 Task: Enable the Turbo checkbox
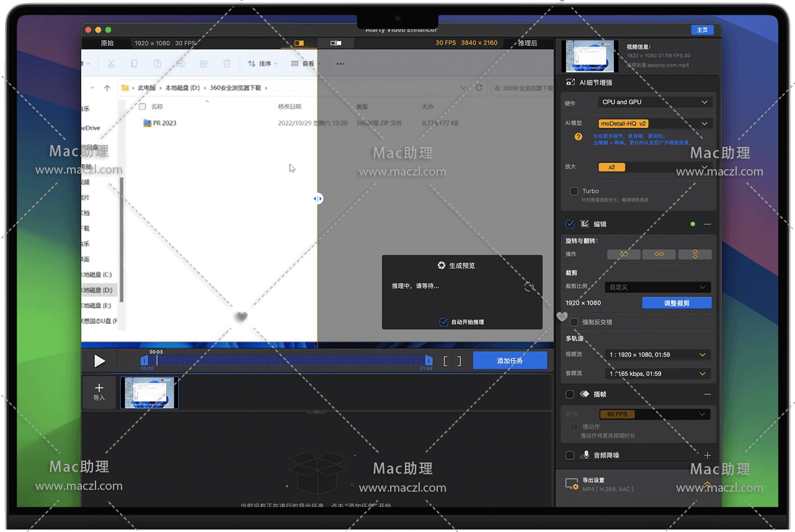[x=574, y=191]
